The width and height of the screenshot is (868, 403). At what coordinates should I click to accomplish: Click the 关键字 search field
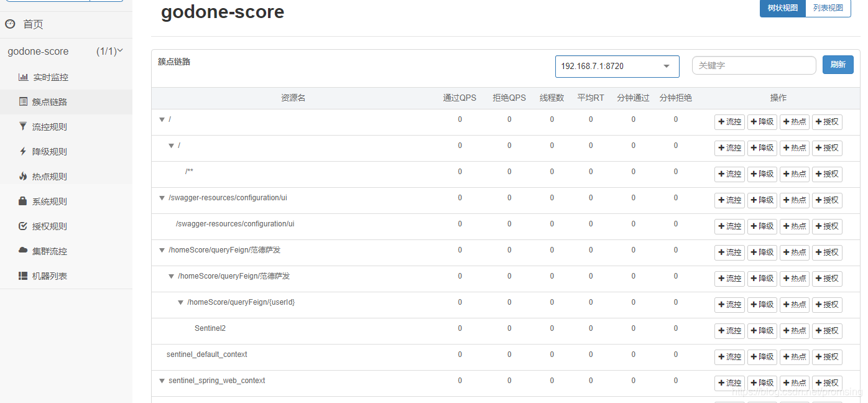click(754, 65)
